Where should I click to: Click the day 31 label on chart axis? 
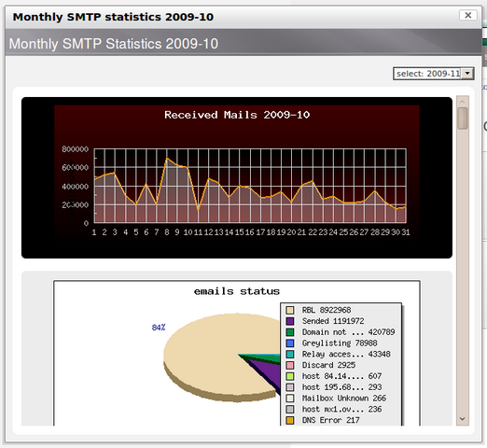406,232
